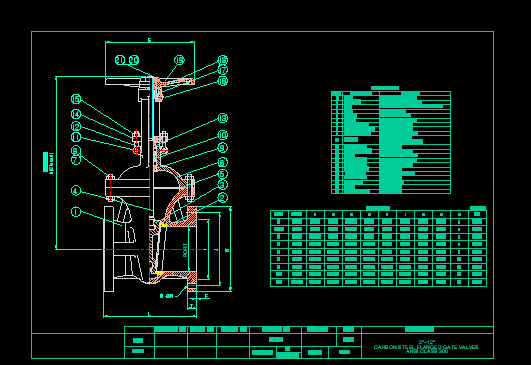Click the title text CARBON STEEL FLANGED GATE VALVES
The width and height of the screenshot is (531, 365).
click(x=426, y=347)
